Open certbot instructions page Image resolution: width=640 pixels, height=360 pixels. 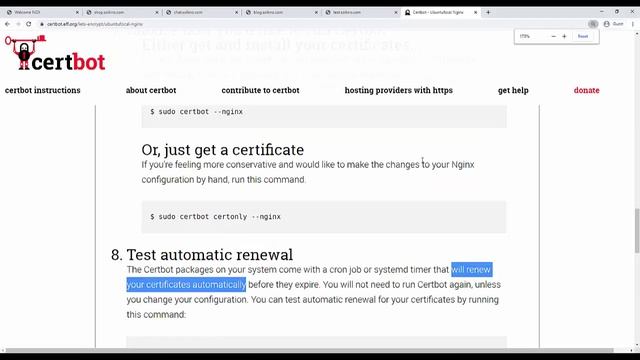pos(42,90)
